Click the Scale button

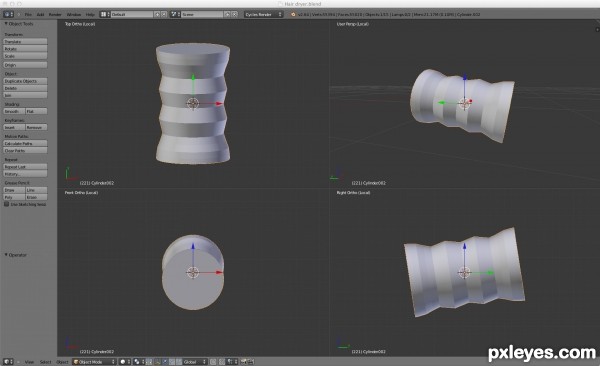[25, 56]
